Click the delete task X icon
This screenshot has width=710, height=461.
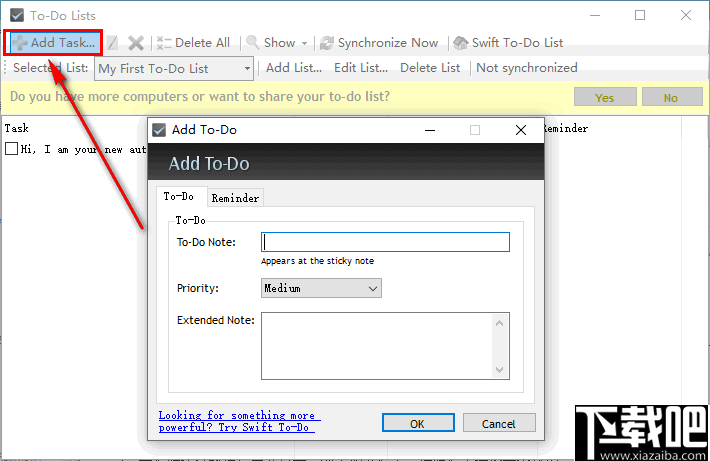[135, 43]
